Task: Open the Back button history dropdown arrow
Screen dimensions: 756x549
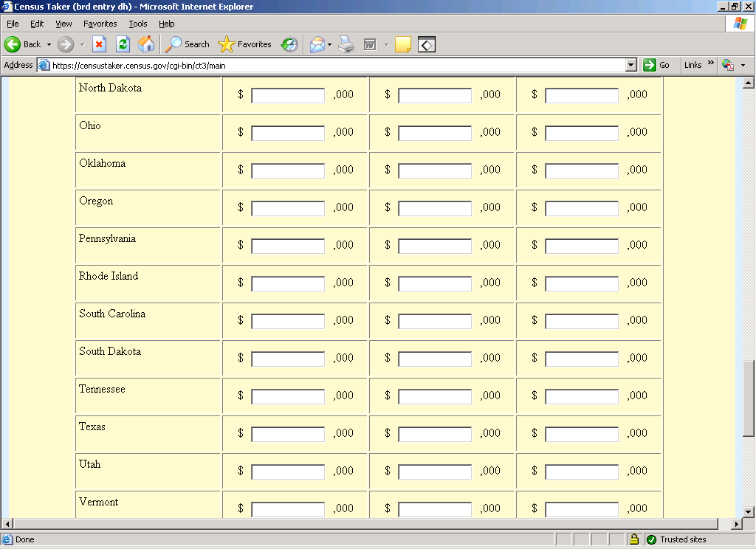Action: pyautogui.click(x=49, y=44)
